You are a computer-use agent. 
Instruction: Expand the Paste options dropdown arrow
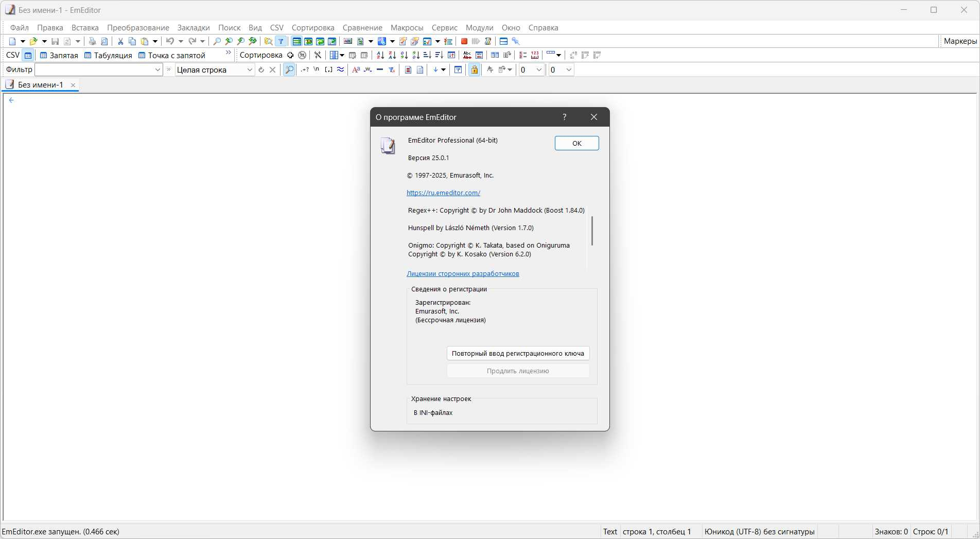[155, 41]
